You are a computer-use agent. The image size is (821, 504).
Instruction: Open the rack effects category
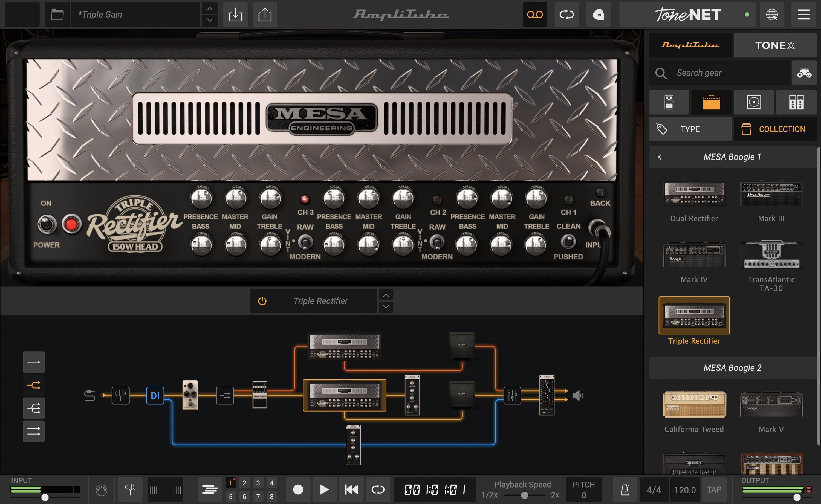coord(797,102)
